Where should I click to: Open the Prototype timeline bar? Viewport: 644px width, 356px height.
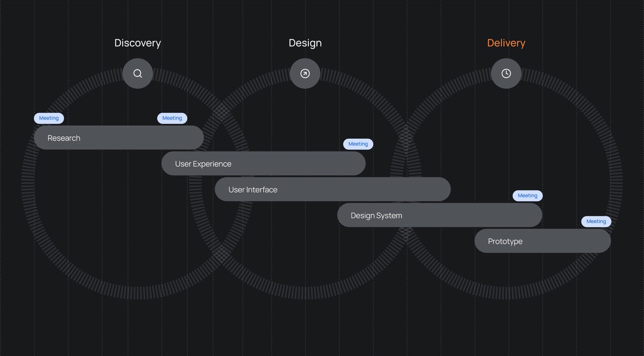click(x=543, y=241)
